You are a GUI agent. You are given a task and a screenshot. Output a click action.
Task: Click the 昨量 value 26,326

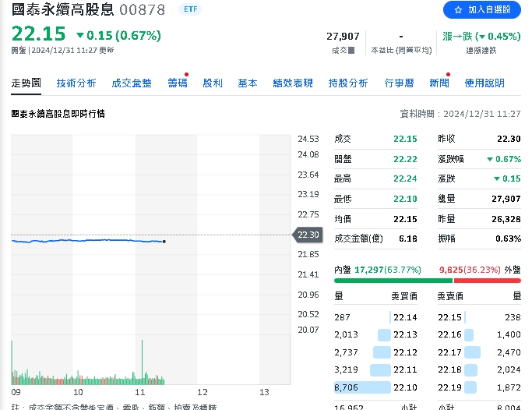(506, 219)
